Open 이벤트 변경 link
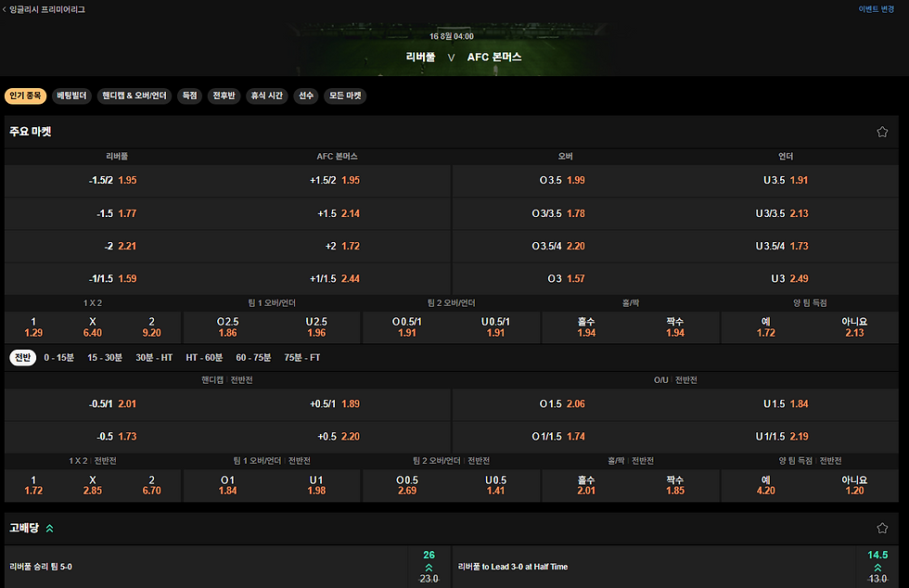Screen dimensions: 909x588 (x=876, y=9)
